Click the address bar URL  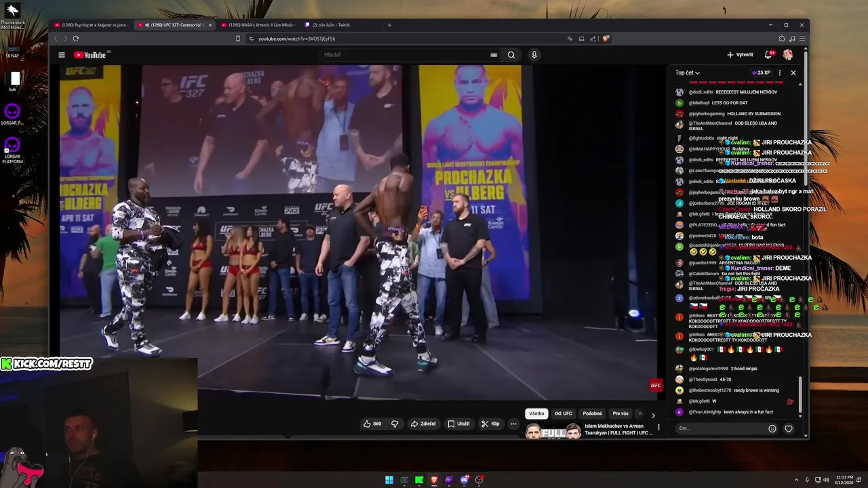tap(297, 39)
